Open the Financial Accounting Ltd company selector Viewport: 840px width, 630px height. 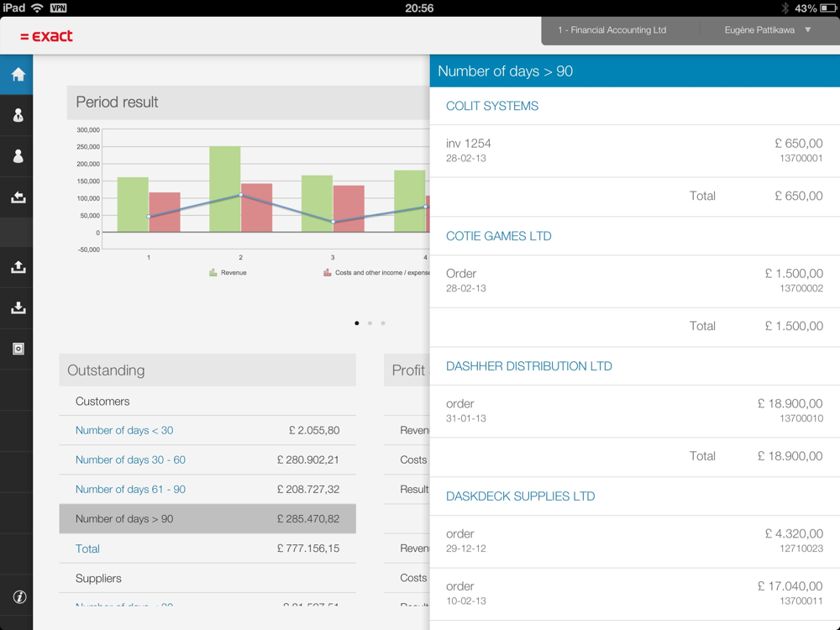612,30
